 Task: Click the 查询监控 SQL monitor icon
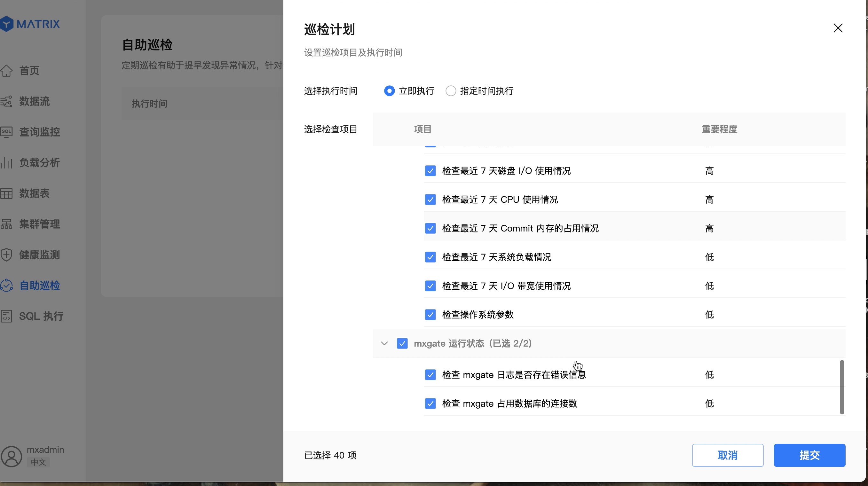click(x=6, y=132)
